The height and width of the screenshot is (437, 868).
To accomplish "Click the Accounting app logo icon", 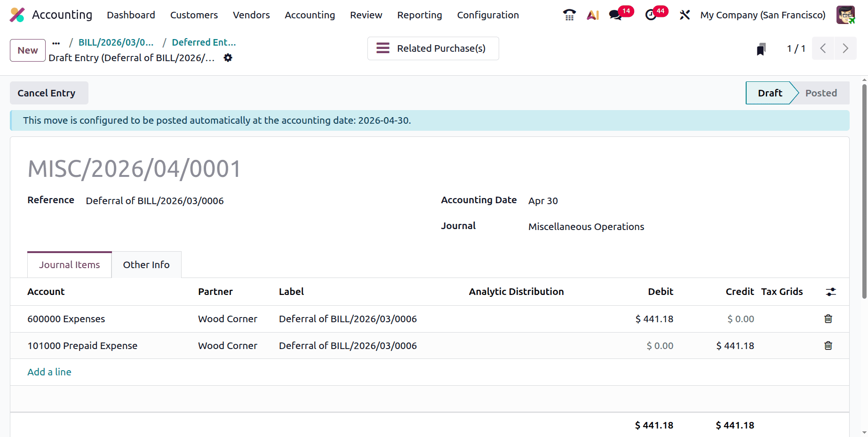I will (17, 15).
